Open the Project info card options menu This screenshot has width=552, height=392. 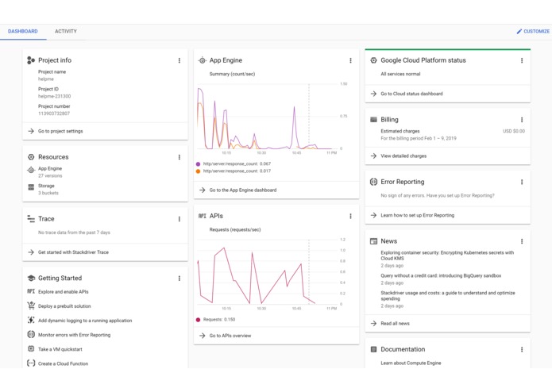tap(179, 60)
